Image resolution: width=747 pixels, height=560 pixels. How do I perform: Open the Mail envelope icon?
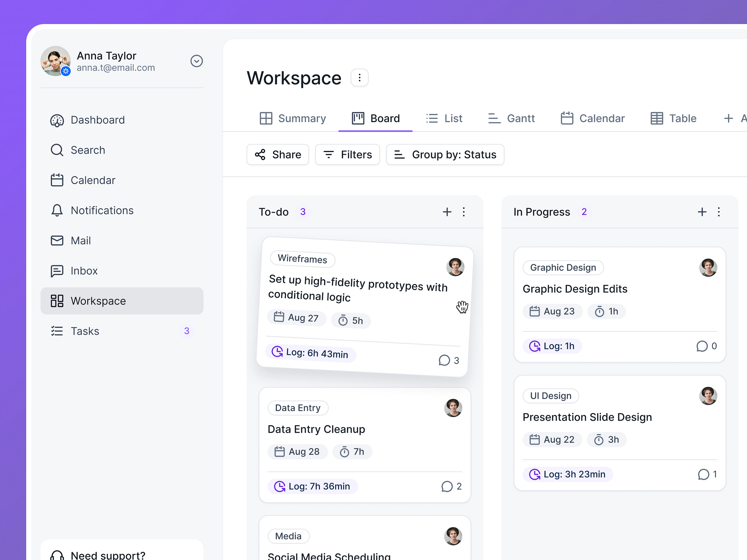(x=57, y=241)
